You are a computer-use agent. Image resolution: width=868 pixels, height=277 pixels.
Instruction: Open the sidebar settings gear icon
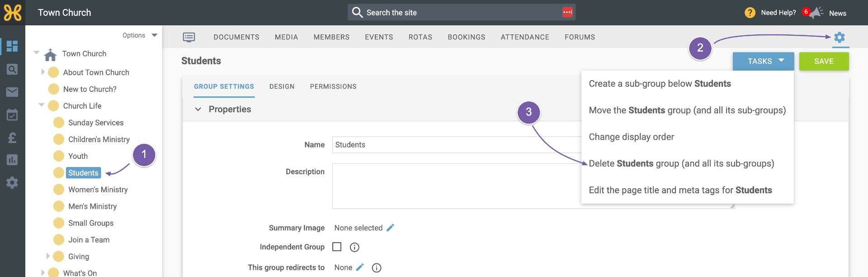12,183
